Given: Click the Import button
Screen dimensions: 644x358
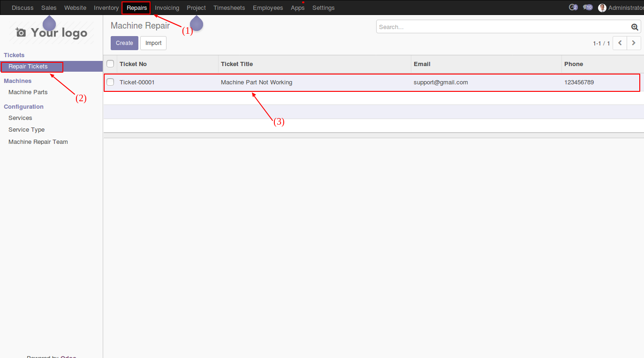Looking at the screenshot, I should 153,43.
